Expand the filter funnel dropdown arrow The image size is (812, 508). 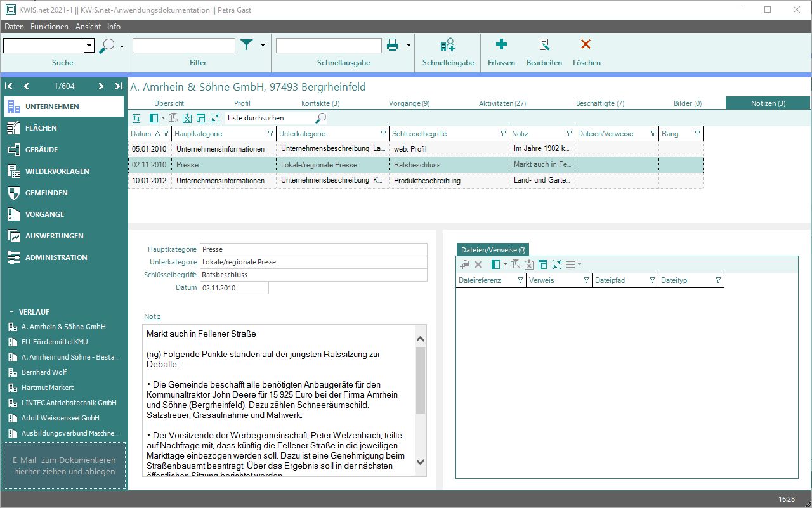263,46
